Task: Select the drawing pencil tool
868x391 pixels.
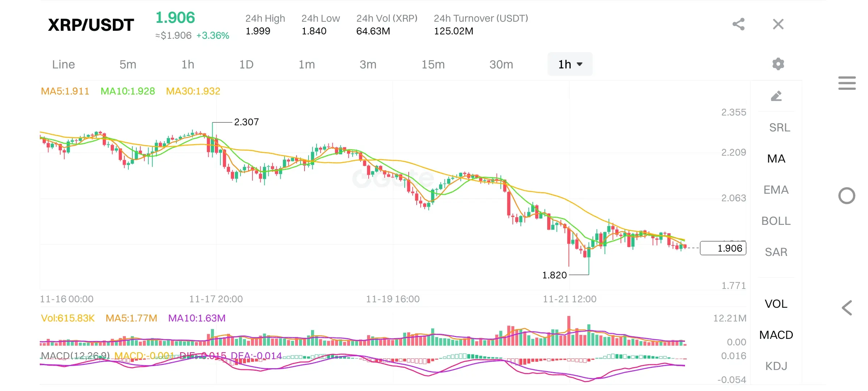Action: 776,96
